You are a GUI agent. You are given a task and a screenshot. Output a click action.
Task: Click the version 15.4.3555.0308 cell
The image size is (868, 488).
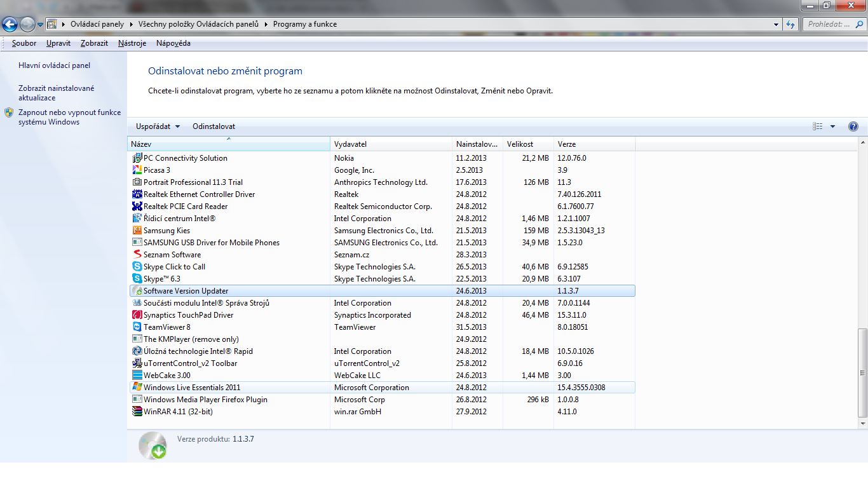(581, 388)
